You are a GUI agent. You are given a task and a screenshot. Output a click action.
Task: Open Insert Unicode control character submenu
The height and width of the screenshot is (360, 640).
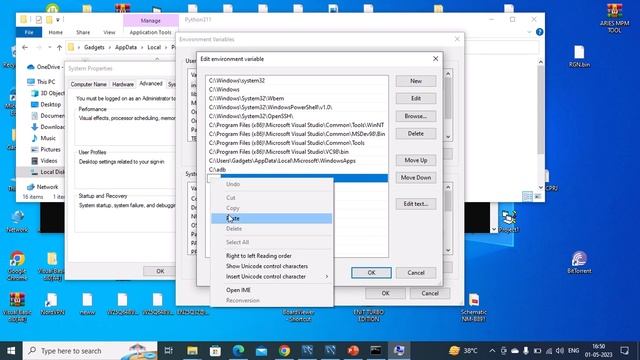click(271, 276)
